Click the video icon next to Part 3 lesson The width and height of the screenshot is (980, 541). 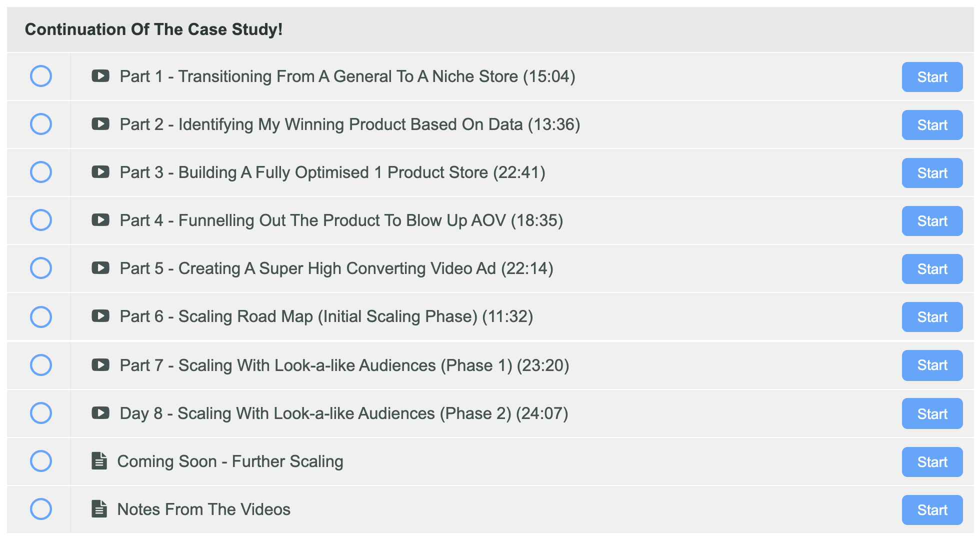pos(100,172)
